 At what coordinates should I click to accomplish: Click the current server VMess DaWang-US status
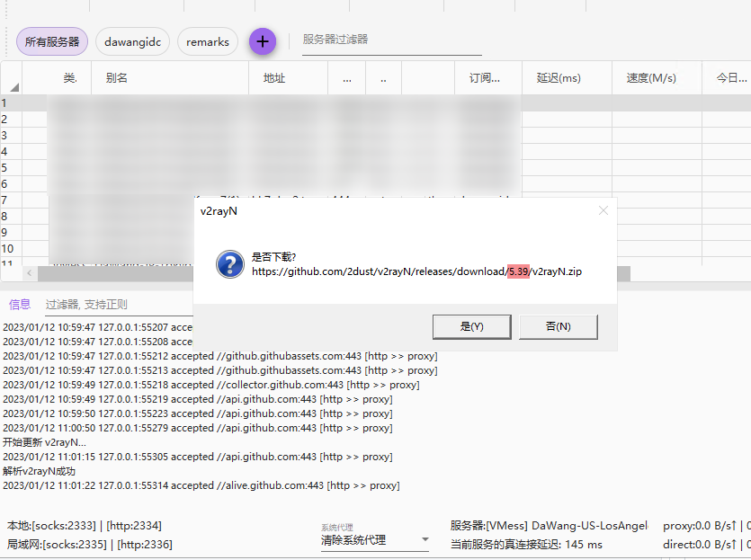coord(549,526)
